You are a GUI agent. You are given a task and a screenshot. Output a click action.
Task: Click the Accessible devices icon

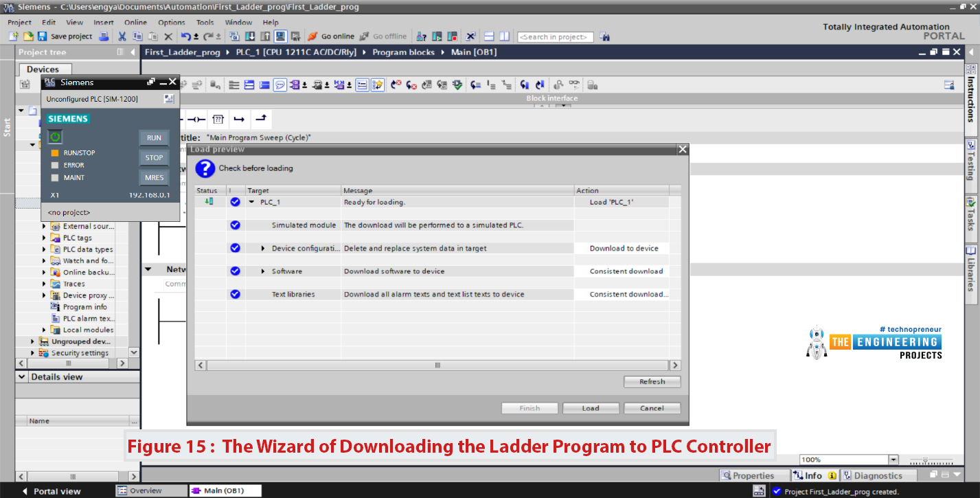tap(422, 36)
